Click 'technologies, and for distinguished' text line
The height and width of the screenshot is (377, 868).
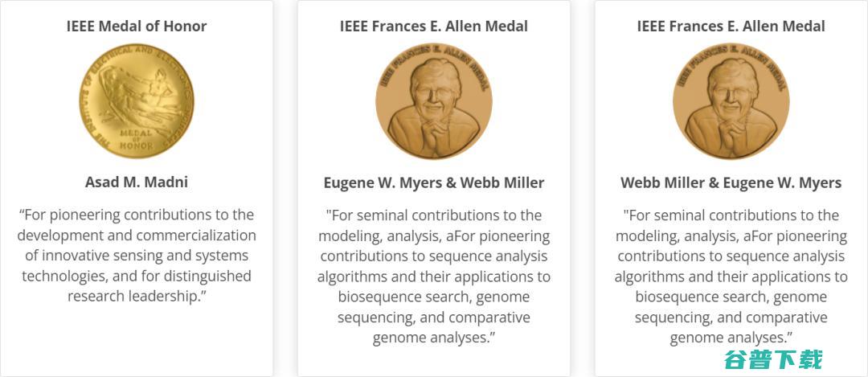[136, 276]
